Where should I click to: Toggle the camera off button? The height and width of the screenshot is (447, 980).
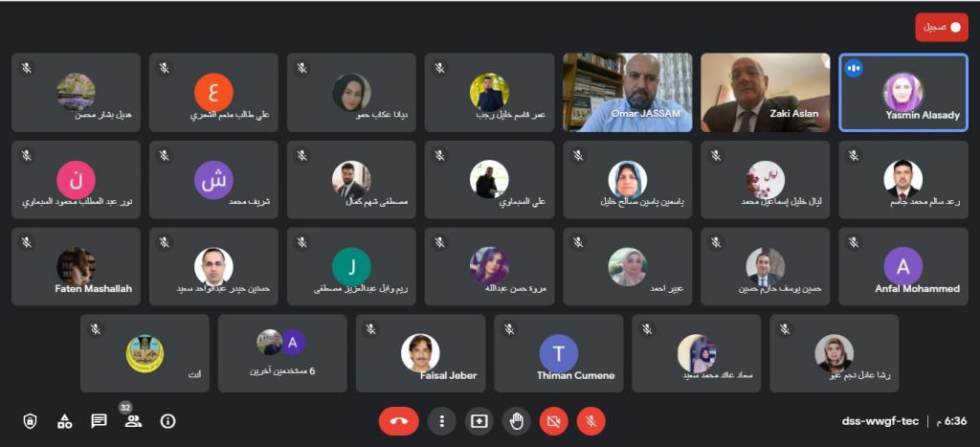[554, 422]
